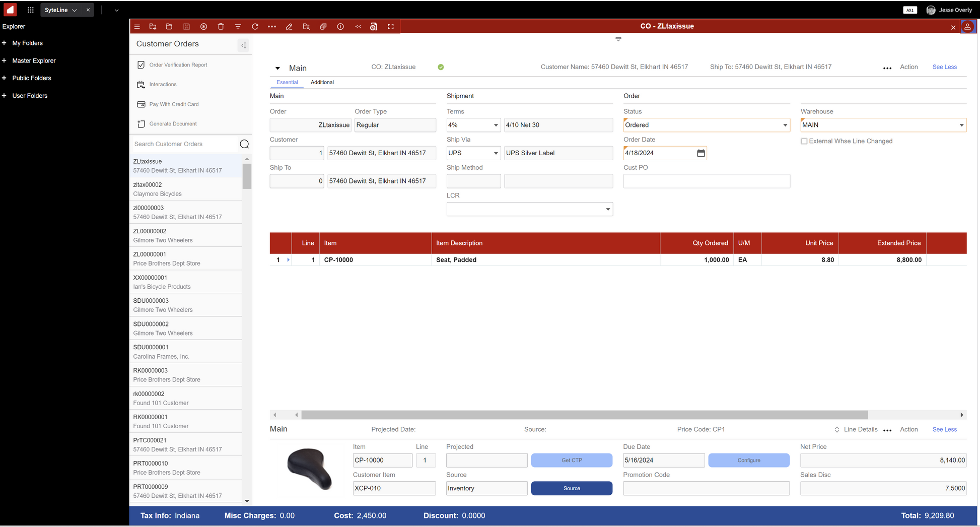Open calendar picker for Order Date

click(x=701, y=153)
